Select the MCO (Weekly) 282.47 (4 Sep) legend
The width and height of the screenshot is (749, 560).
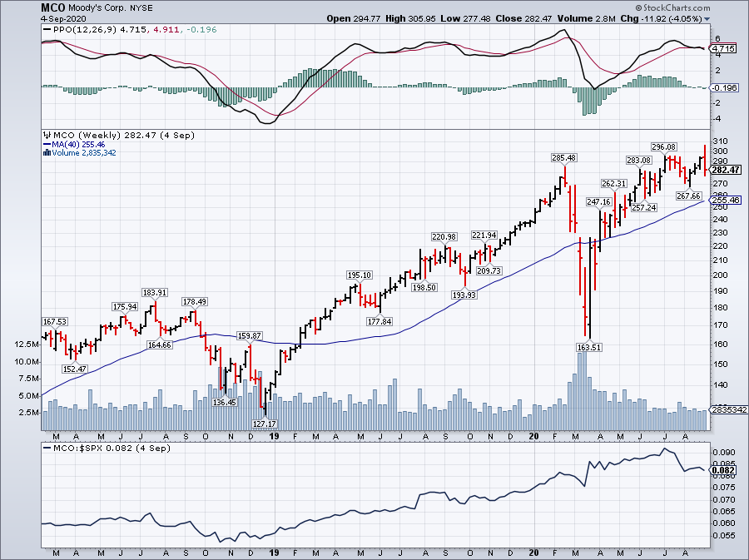pyautogui.click(x=119, y=136)
